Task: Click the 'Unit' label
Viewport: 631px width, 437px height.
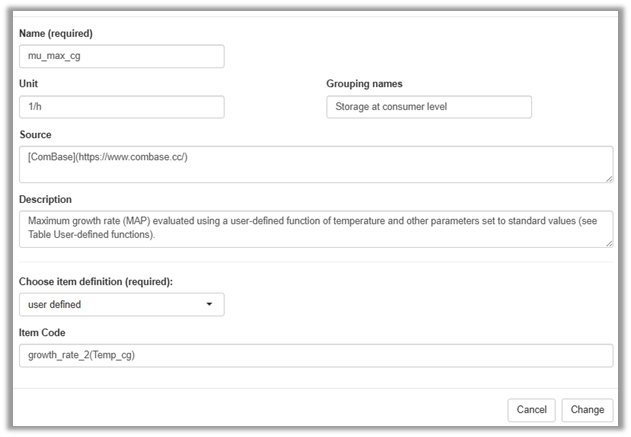Action: (x=30, y=83)
